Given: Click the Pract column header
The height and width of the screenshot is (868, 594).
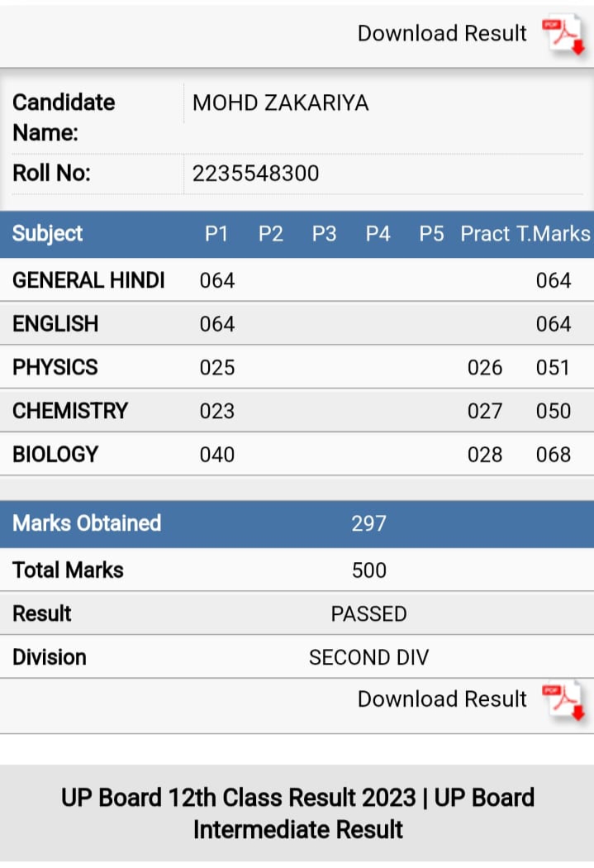Looking at the screenshot, I should click(485, 234).
